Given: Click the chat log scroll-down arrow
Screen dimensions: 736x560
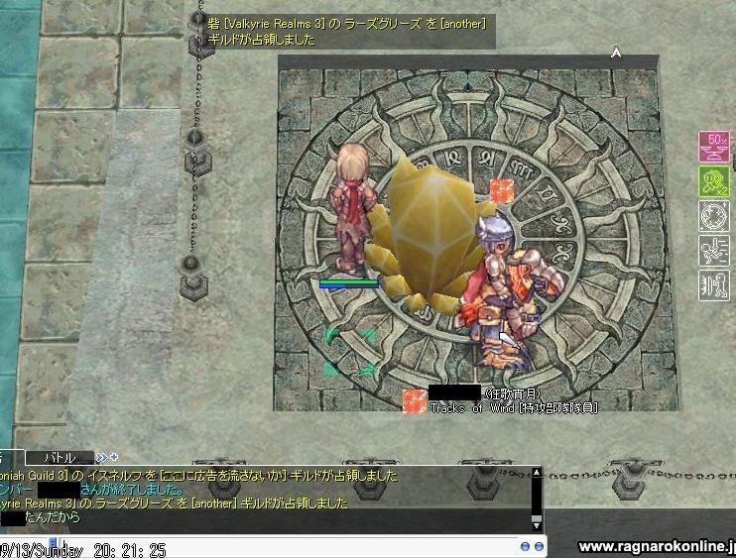Looking at the screenshot, I should [x=537, y=526].
